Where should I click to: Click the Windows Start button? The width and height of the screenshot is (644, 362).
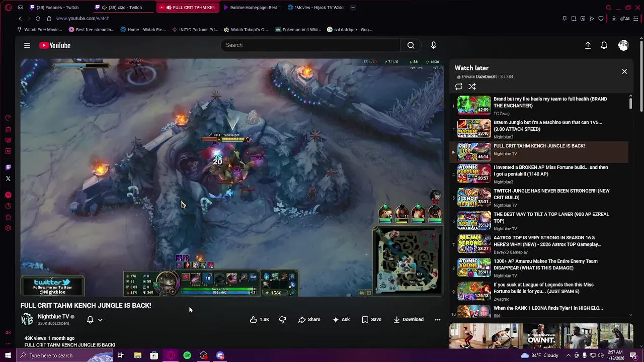point(8,355)
